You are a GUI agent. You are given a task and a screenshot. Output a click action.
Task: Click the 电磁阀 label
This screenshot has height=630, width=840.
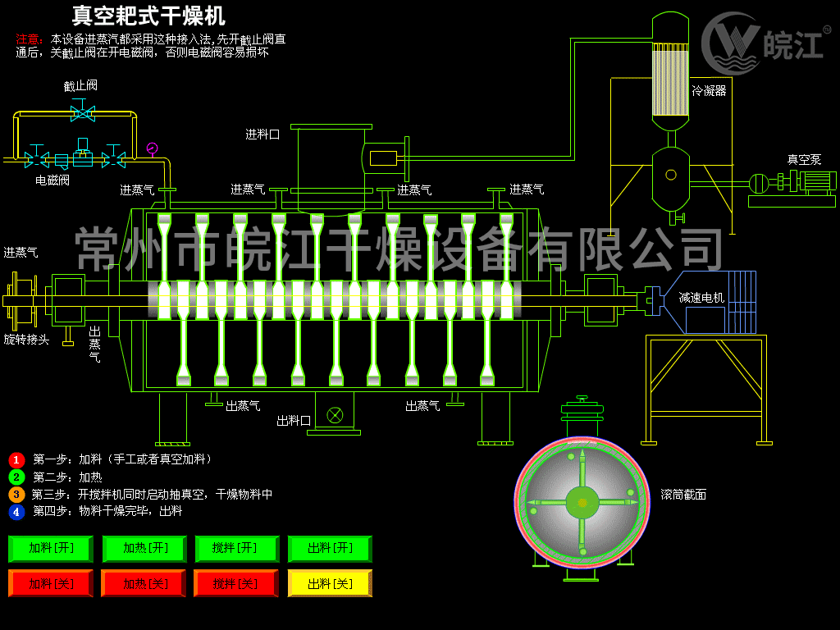pos(52,180)
